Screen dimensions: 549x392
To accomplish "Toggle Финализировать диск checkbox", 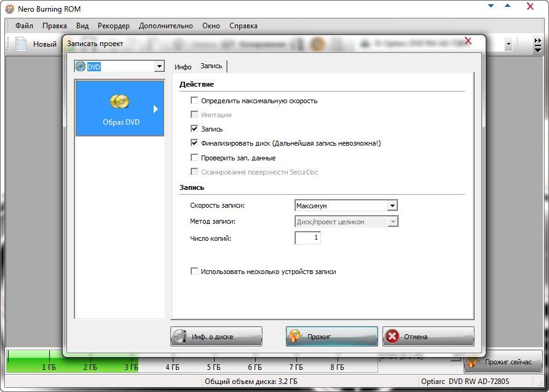I will coord(195,143).
